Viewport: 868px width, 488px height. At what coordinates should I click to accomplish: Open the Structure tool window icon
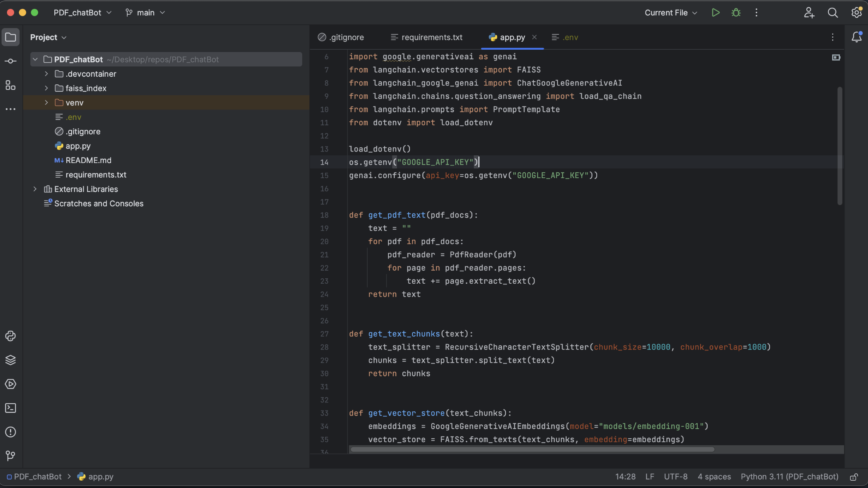coord(10,85)
